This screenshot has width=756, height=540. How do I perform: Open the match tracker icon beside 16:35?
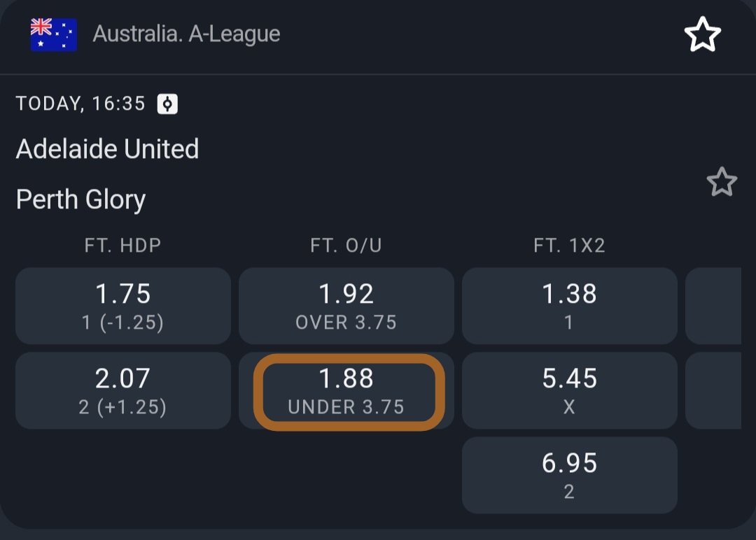pos(167,104)
